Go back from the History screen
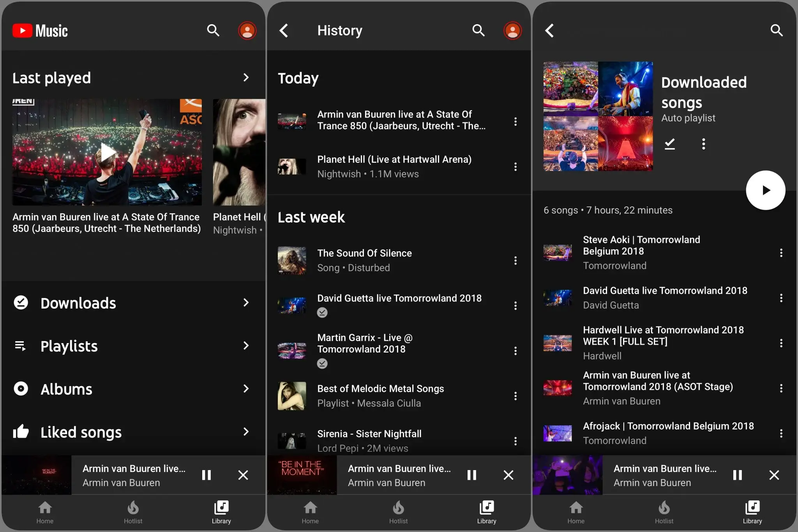Viewport: 798px width, 532px height. (x=284, y=30)
